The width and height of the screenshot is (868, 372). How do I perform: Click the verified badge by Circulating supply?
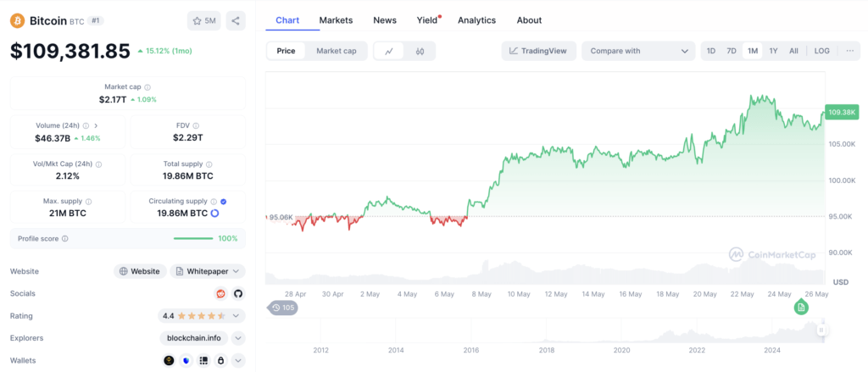click(x=224, y=202)
